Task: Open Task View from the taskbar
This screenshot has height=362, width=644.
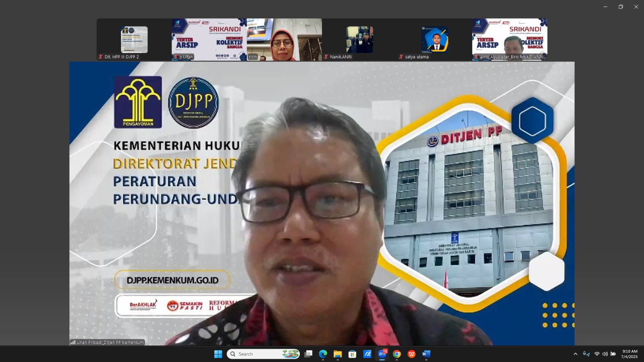Action: 308,354
